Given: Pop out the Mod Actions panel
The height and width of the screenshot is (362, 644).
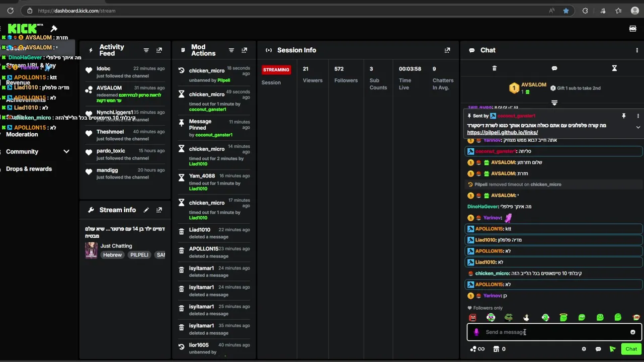Looking at the screenshot, I should click(x=245, y=50).
